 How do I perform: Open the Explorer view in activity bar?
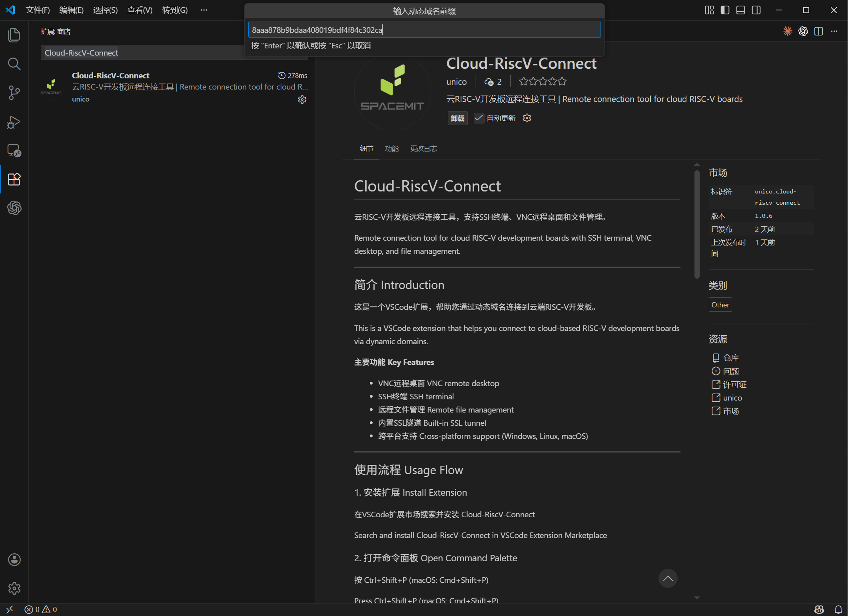coord(14,35)
